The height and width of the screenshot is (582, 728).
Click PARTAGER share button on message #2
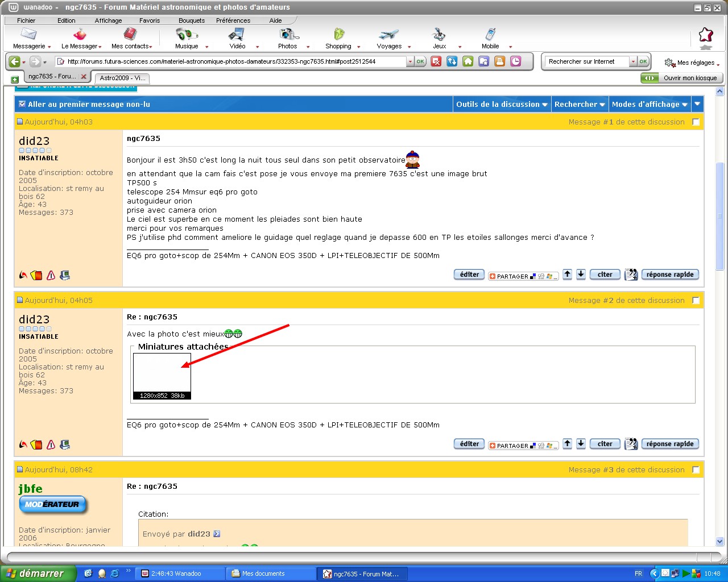pyautogui.click(x=523, y=446)
